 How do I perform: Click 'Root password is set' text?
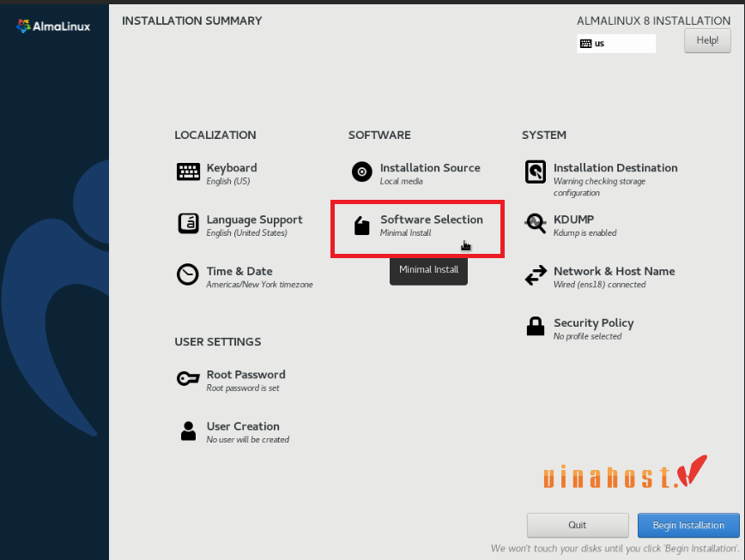pos(243,388)
